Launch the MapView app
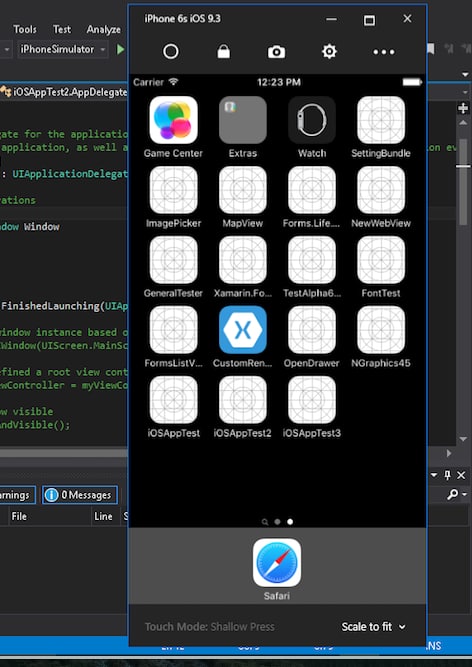 [x=242, y=190]
